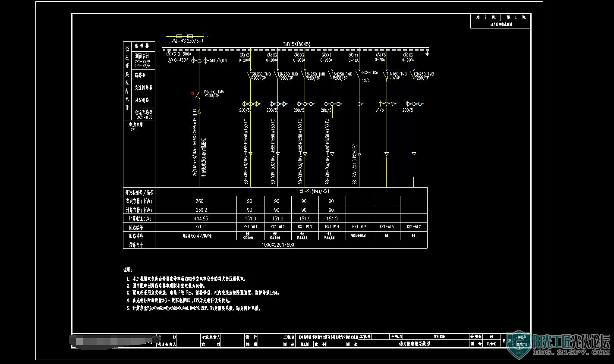This screenshot has width=614, height=364.
Task: Click the 500/5,0.5 transformer ratio text
Action: [218, 60]
